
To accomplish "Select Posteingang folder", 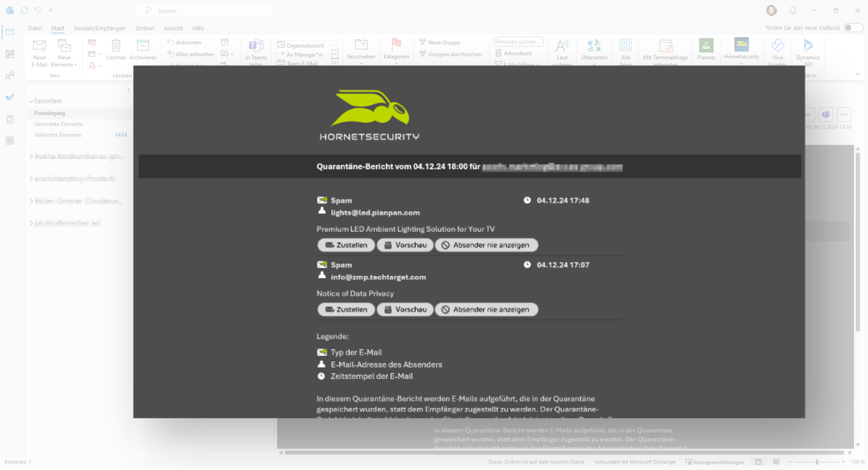I will click(x=80, y=113).
